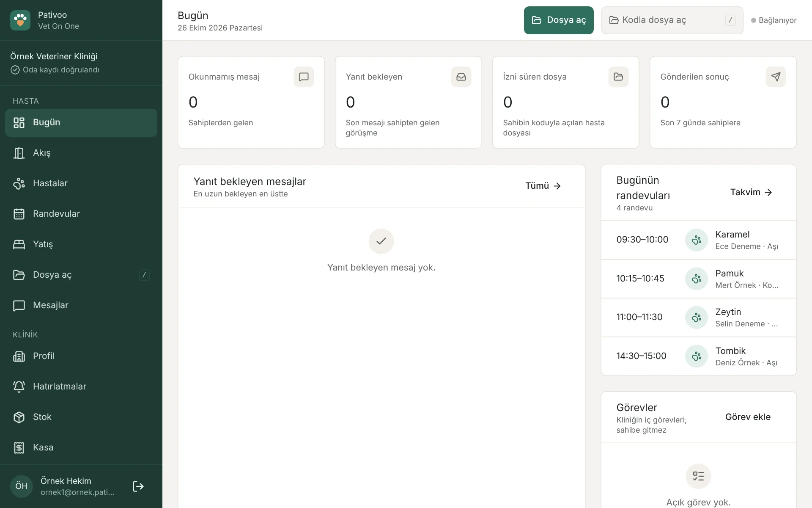
Task: Go to Hastalar in the sidebar
Action: [81, 183]
